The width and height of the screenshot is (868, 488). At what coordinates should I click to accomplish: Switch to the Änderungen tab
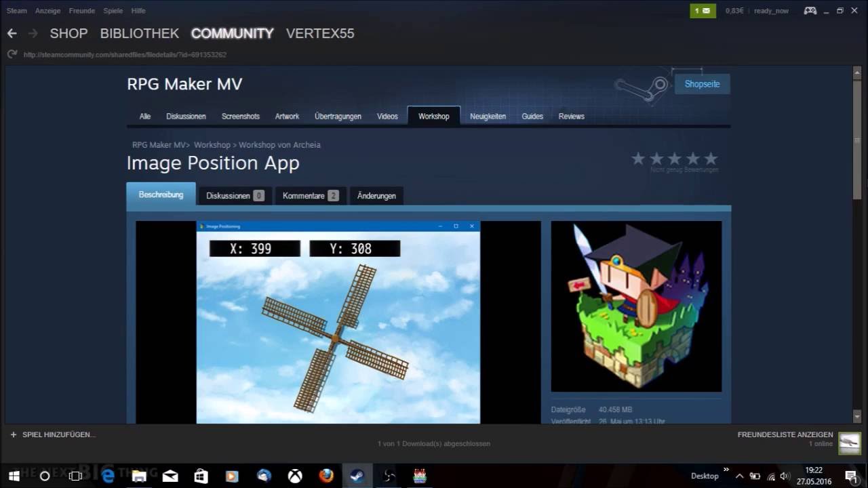[376, 196]
